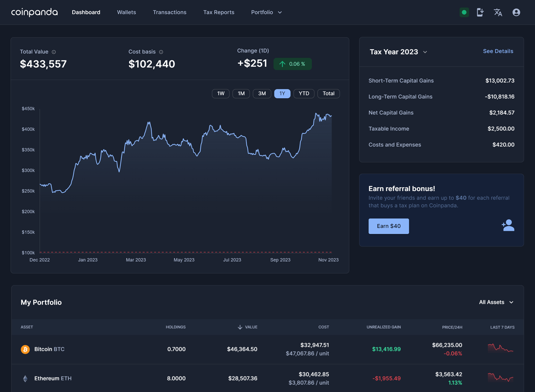535x392 pixels.
Task: Select the Total timeframe toggle
Action: coord(328,93)
